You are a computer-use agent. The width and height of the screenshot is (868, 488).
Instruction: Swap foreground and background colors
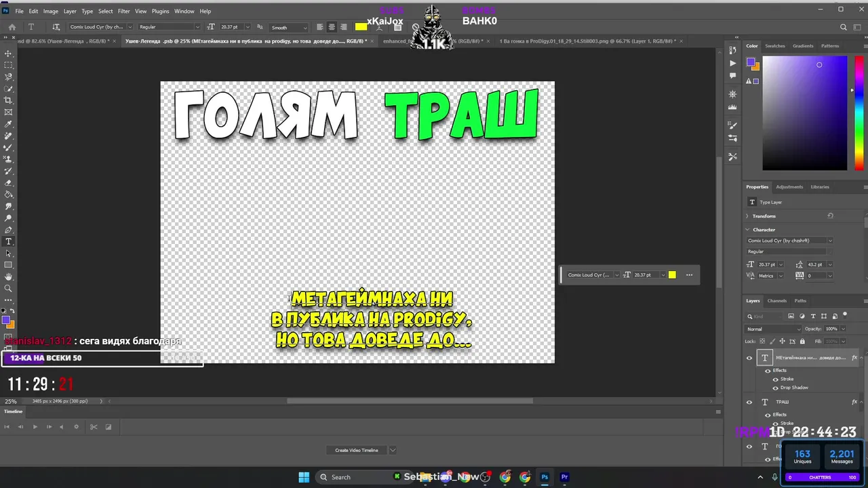tap(12, 311)
